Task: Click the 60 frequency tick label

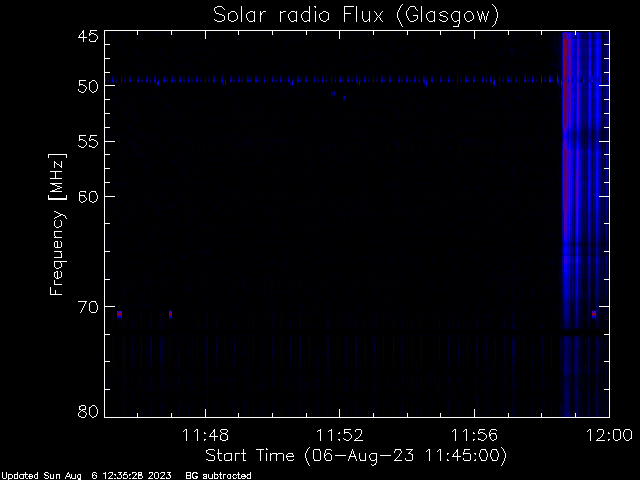Action: pyautogui.click(x=88, y=197)
